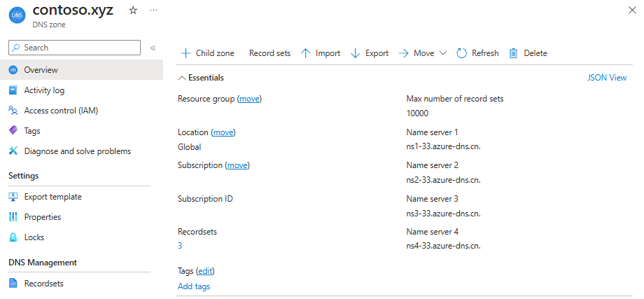Image resolution: width=644 pixels, height=299 pixels.
Task: Select Overview in the sidebar menu
Action: pos(41,70)
